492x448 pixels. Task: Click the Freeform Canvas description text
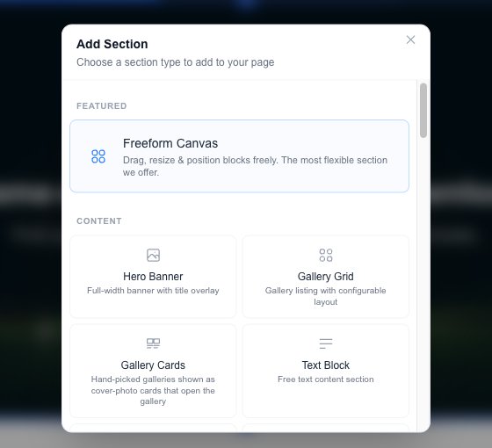(x=255, y=166)
